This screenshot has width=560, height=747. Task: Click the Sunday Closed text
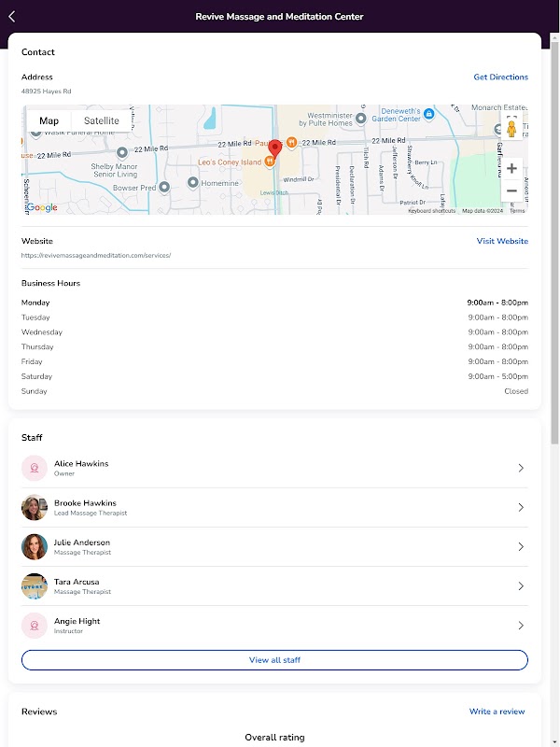point(516,391)
